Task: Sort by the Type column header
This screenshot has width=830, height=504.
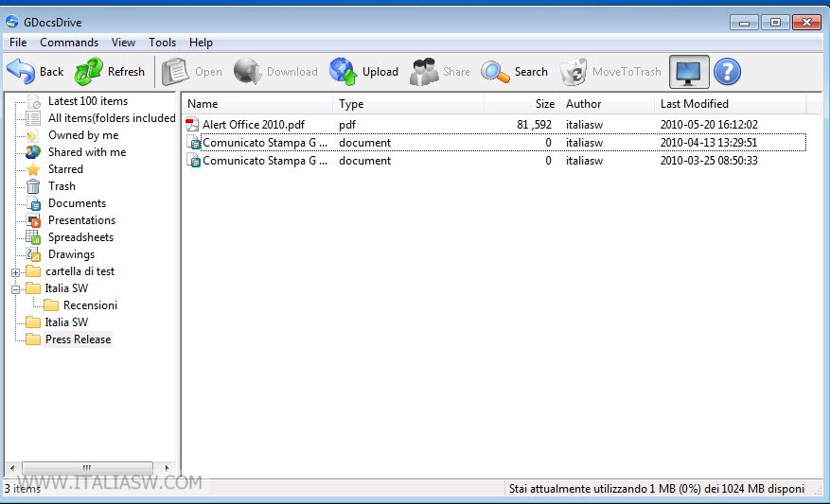Action: point(408,104)
